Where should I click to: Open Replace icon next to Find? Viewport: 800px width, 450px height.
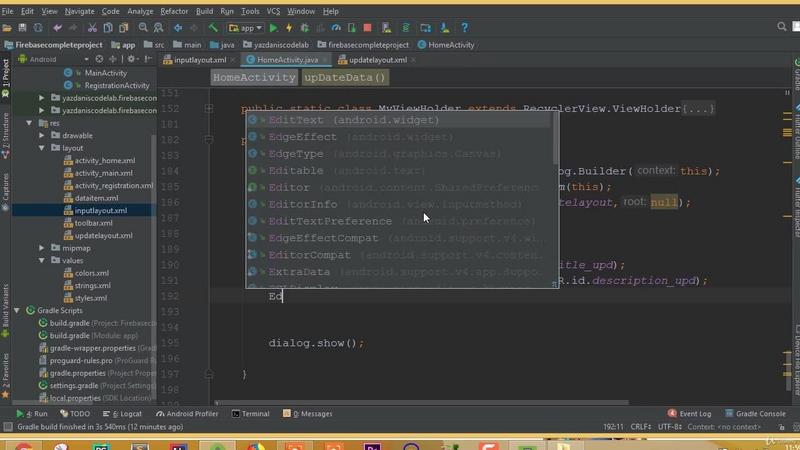[159, 28]
